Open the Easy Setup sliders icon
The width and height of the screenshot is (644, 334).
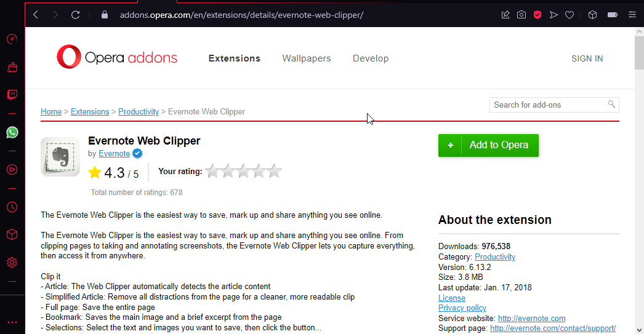coord(632,15)
